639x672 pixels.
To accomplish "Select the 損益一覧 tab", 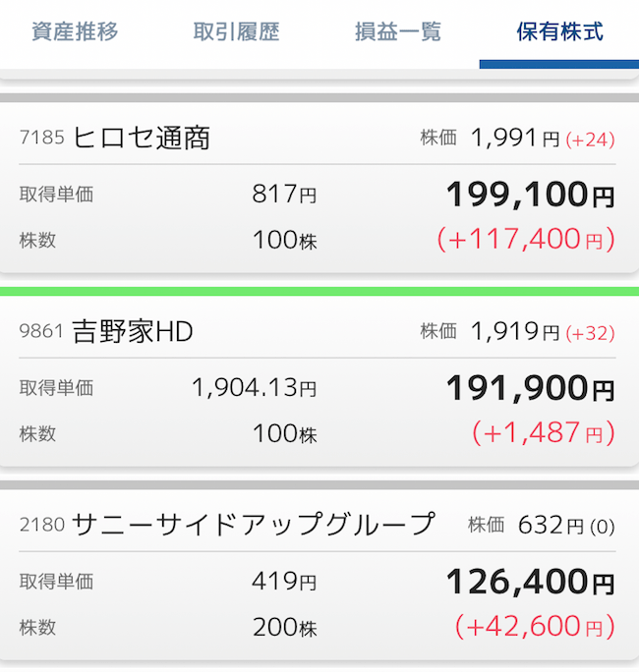I will point(398,31).
